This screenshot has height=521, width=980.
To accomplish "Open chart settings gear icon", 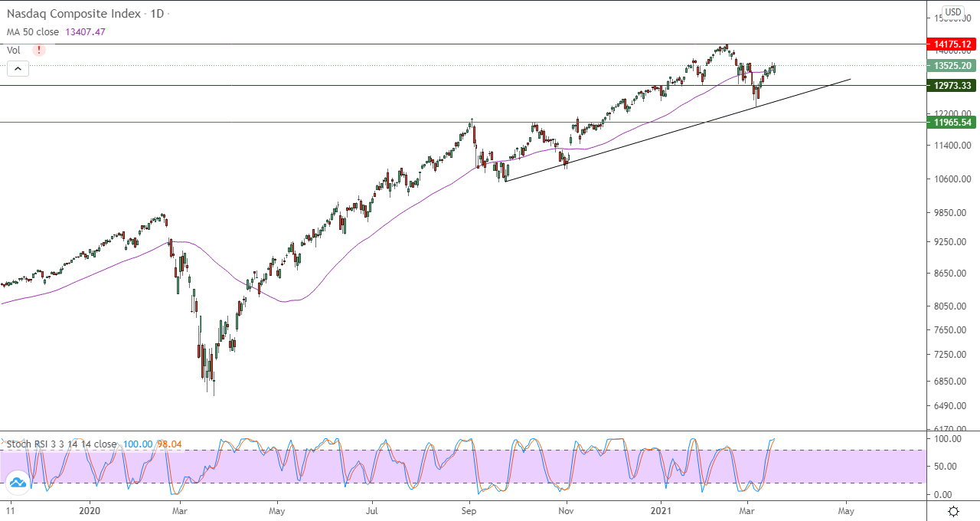I will pyautogui.click(x=954, y=511).
